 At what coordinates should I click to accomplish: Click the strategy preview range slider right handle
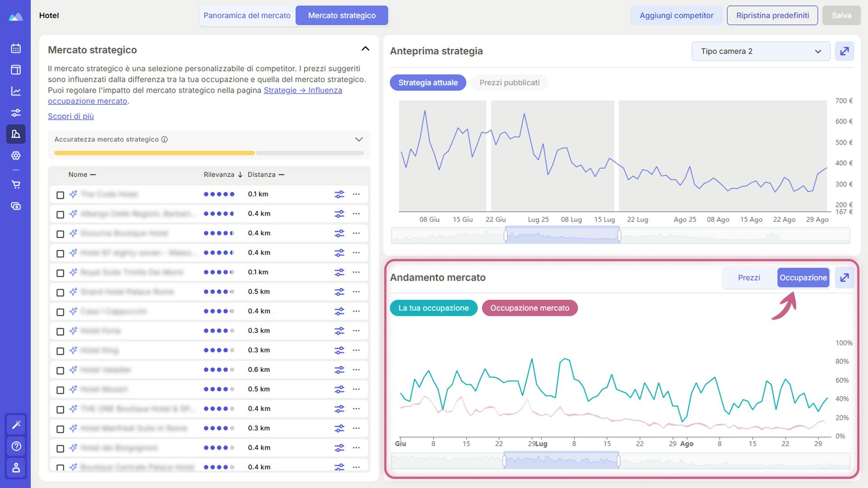tap(619, 235)
